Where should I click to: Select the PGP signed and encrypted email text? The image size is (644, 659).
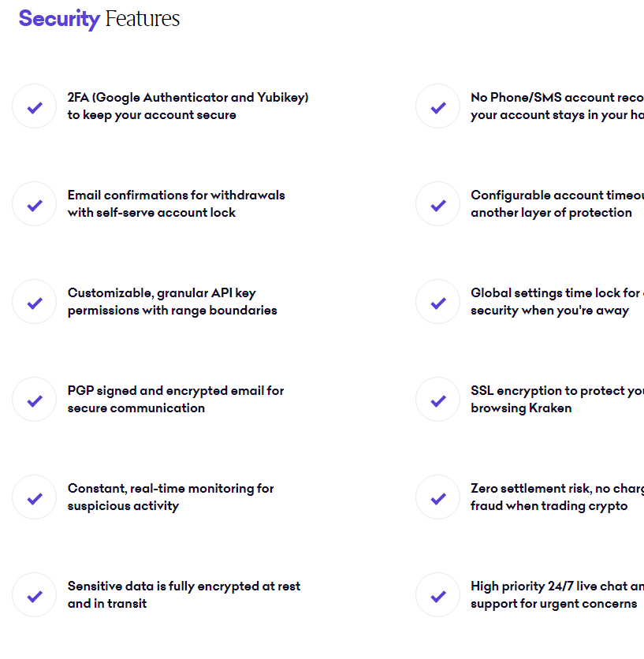[x=176, y=400]
